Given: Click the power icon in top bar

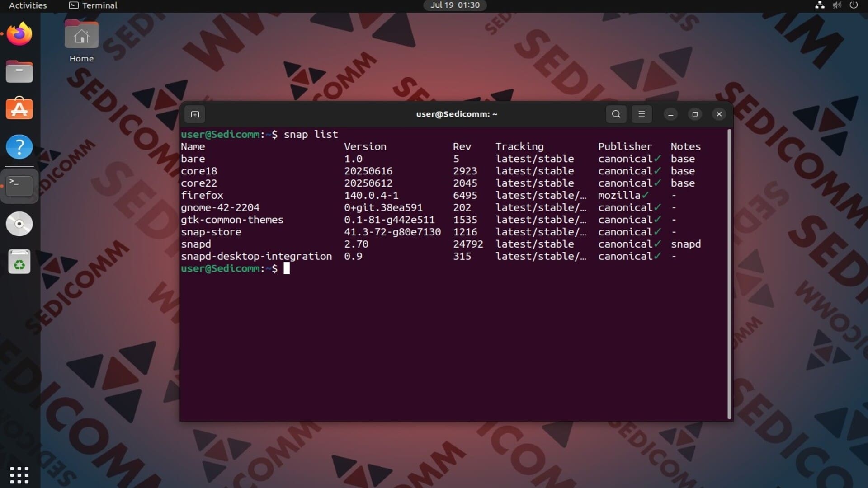Looking at the screenshot, I should click(854, 5).
